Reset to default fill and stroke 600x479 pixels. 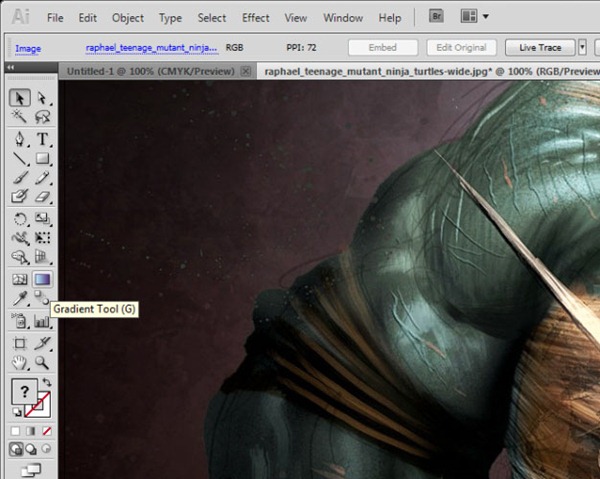tap(17, 412)
